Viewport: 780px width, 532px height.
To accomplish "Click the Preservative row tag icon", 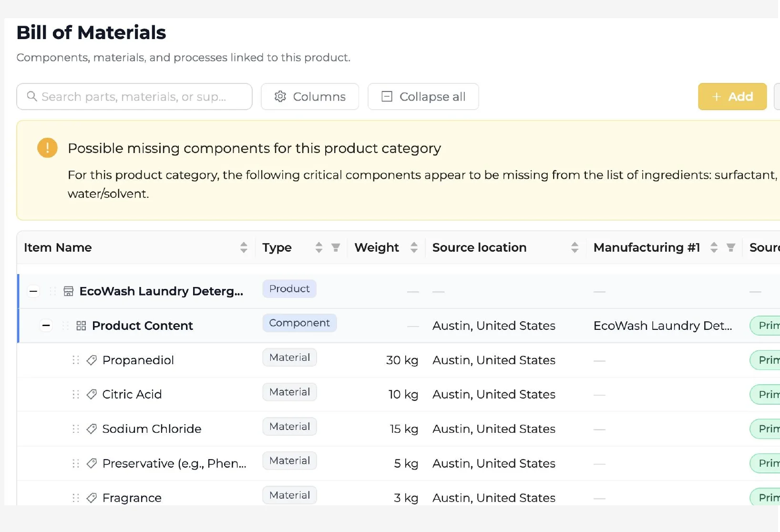I will pos(92,463).
